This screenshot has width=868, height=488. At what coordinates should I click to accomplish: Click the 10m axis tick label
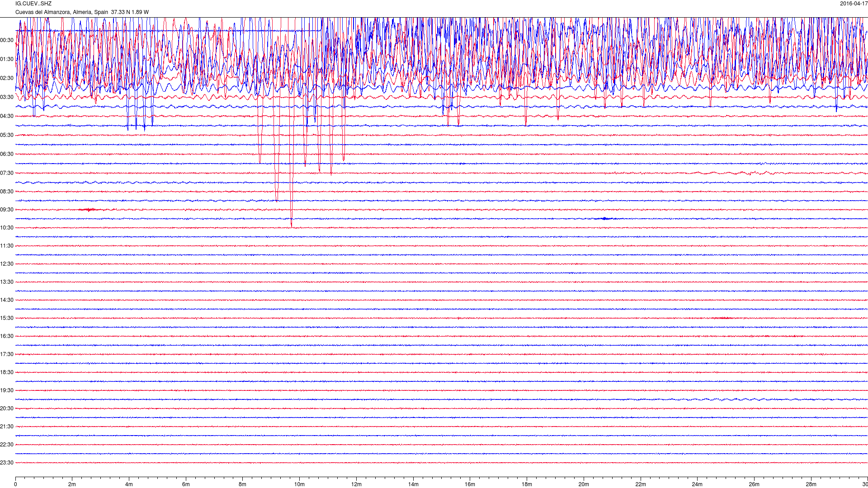[x=299, y=484]
